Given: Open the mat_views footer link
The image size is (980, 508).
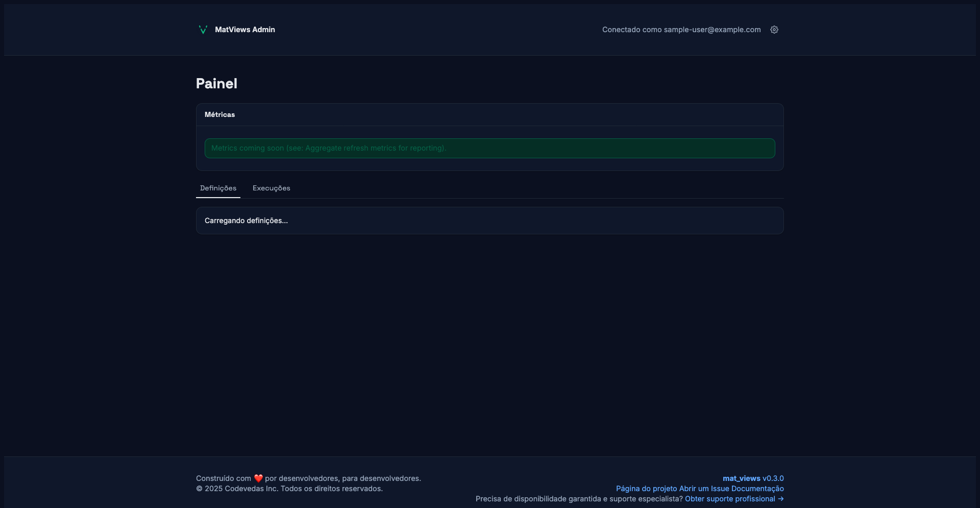Looking at the screenshot, I should click(x=741, y=478).
